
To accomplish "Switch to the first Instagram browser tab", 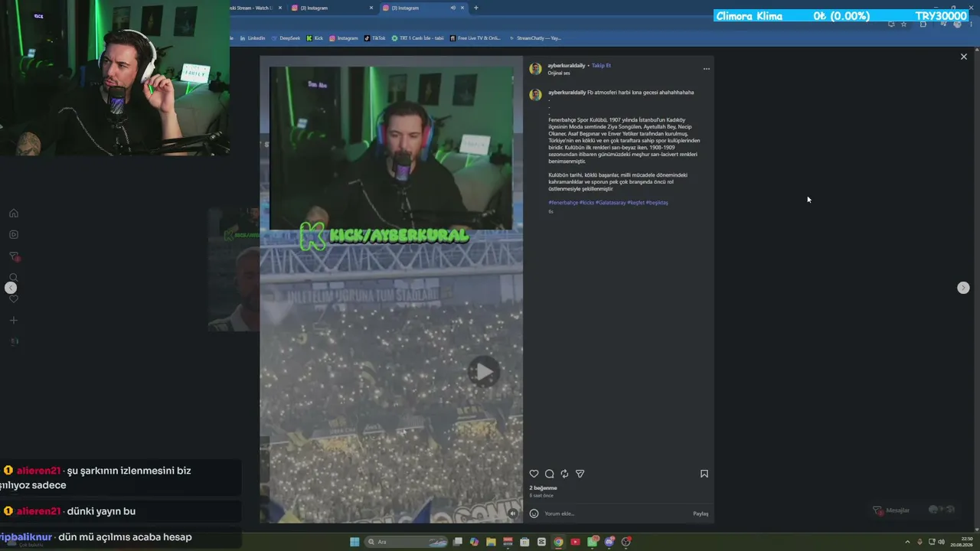I will point(332,8).
